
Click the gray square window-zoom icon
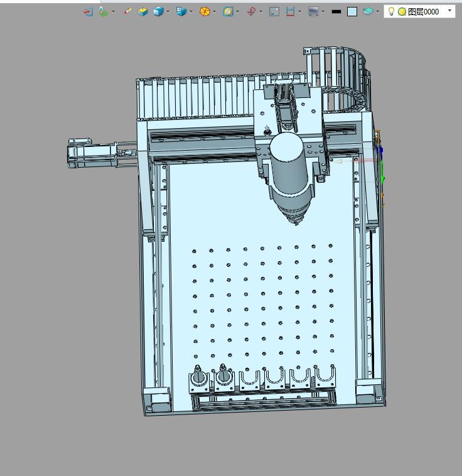pos(274,11)
